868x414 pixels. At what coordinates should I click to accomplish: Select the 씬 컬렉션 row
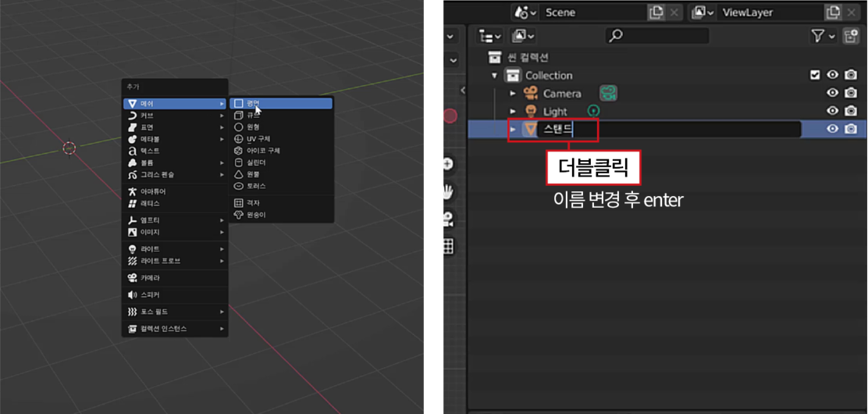pyautogui.click(x=668, y=57)
